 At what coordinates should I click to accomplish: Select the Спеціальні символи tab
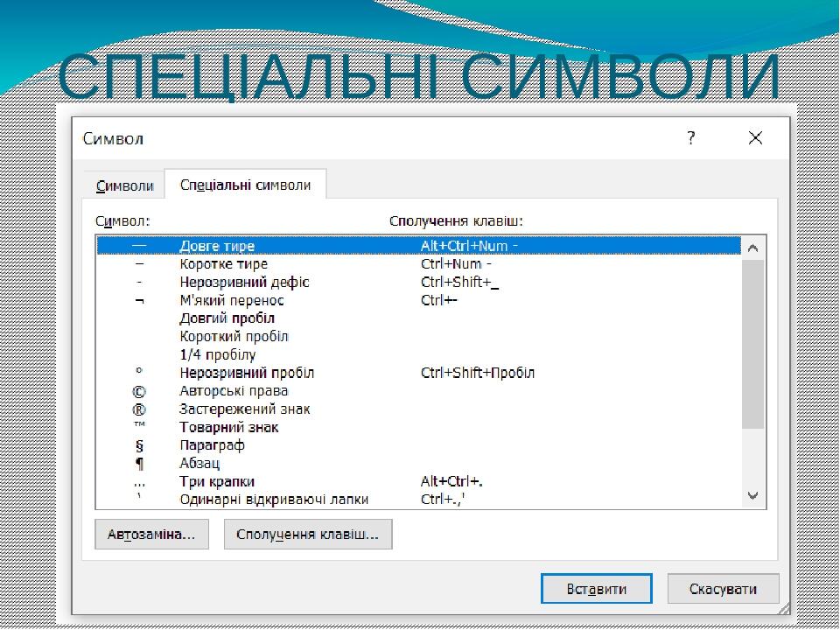(245, 185)
